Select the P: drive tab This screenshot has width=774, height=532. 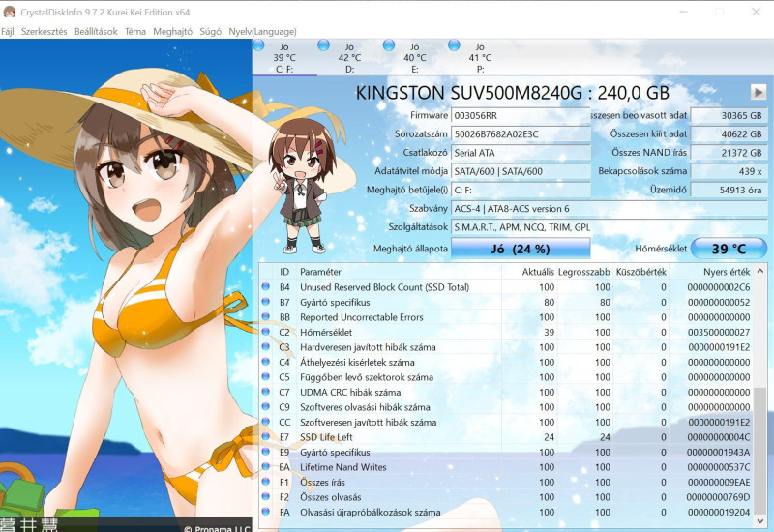tap(480, 58)
